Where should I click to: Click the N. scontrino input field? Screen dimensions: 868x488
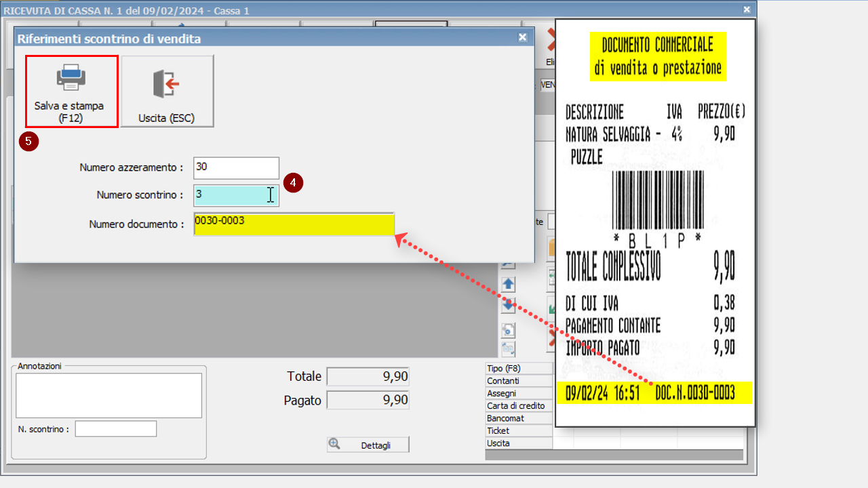click(x=115, y=428)
